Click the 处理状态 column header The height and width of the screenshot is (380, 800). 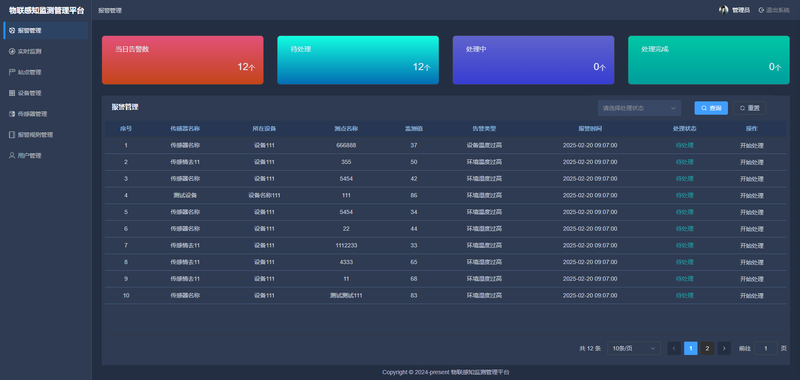[x=685, y=129]
